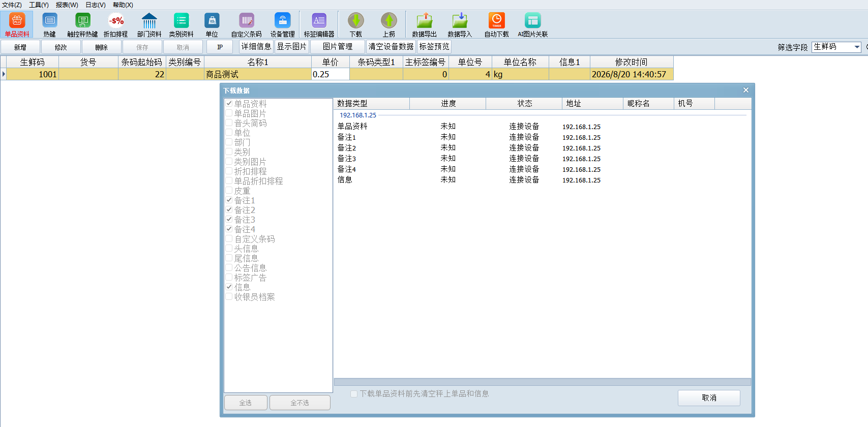Open the 热键 hotkey toolbar icon
The height and width of the screenshot is (427, 868).
pos(50,24)
